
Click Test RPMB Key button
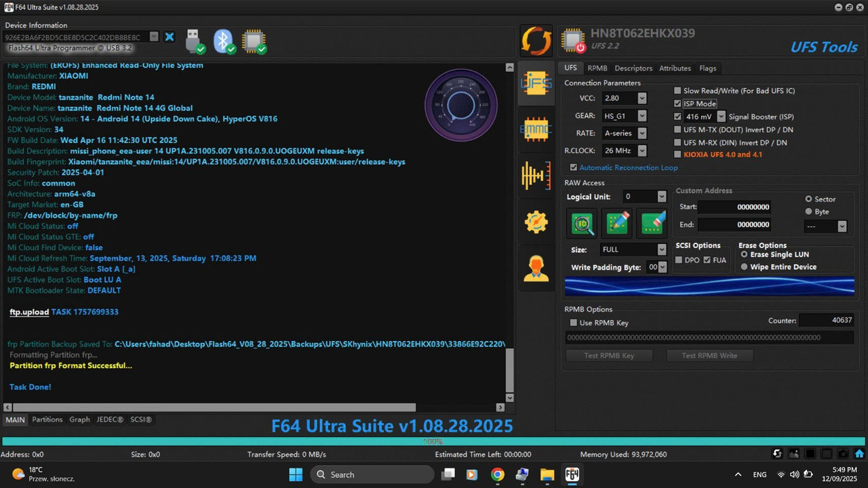point(609,355)
